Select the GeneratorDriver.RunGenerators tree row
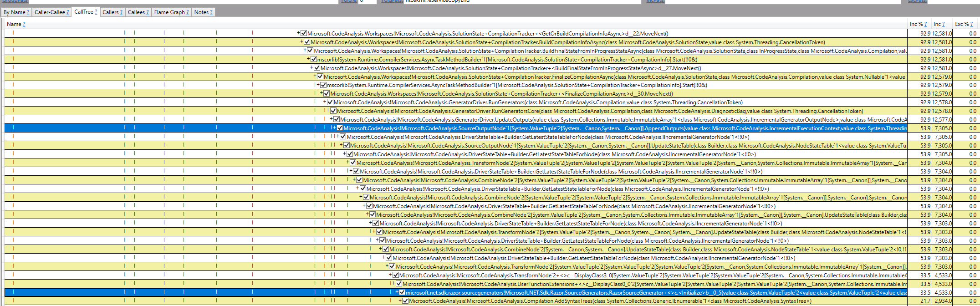Viewport: 980px width, 306px height. (x=538, y=102)
